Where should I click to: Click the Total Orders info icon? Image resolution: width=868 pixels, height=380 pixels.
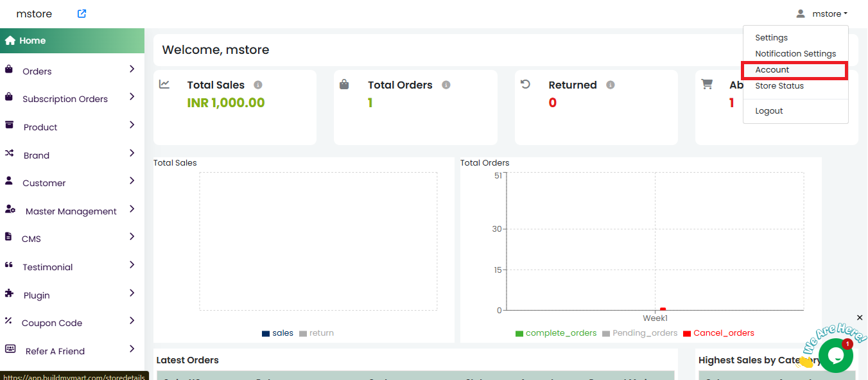(x=446, y=85)
